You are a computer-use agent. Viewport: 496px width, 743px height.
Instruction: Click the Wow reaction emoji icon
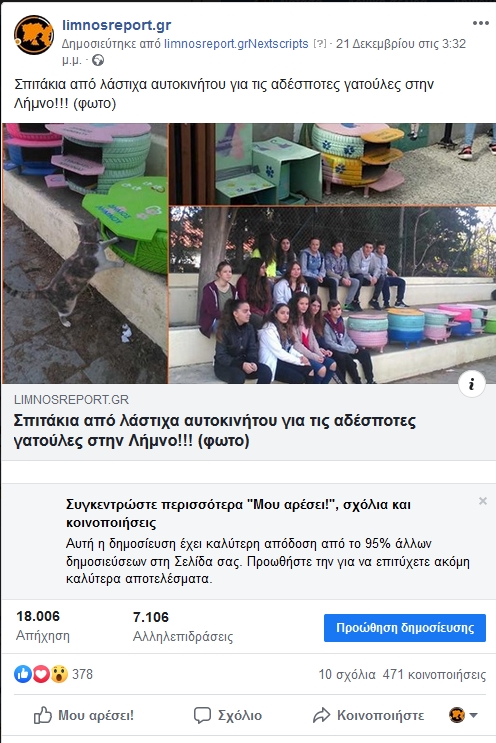(59, 673)
